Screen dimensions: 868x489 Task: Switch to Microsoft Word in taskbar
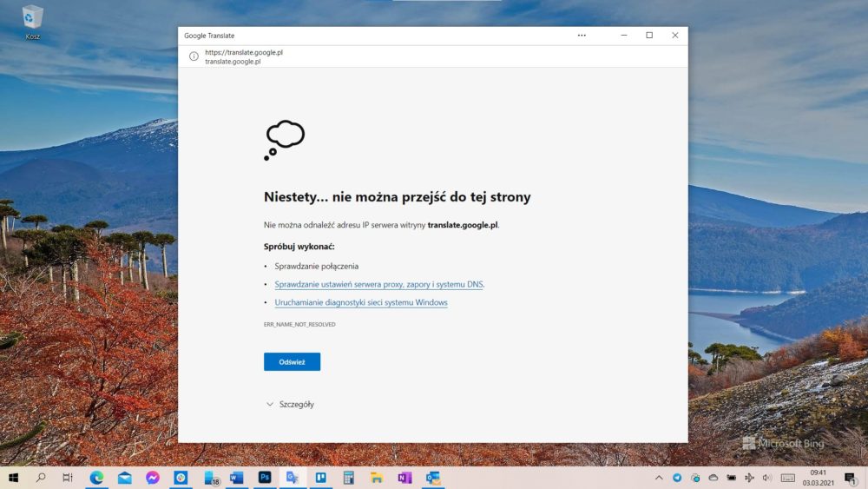[x=236, y=478]
